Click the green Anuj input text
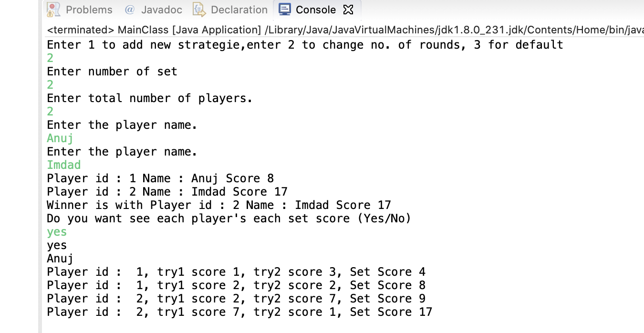 coord(59,138)
